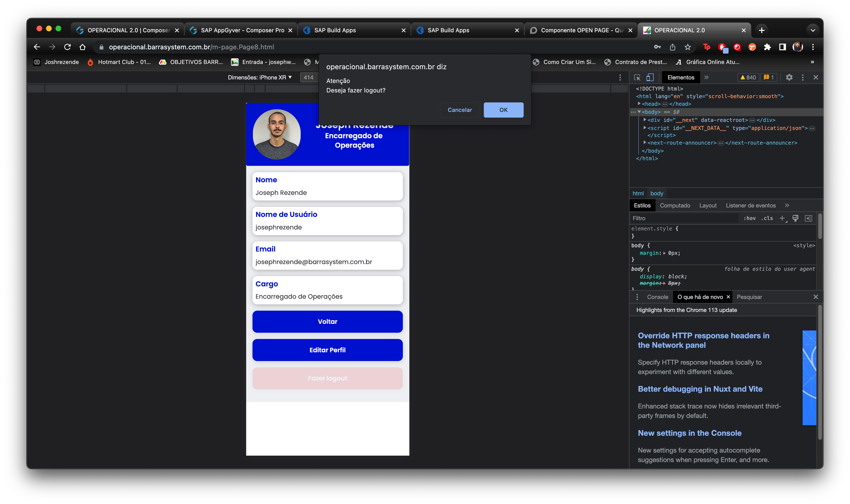This screenshot has width=850, height=504.
Task: Toggle the browser side panel icon
Action: point(782,47)
